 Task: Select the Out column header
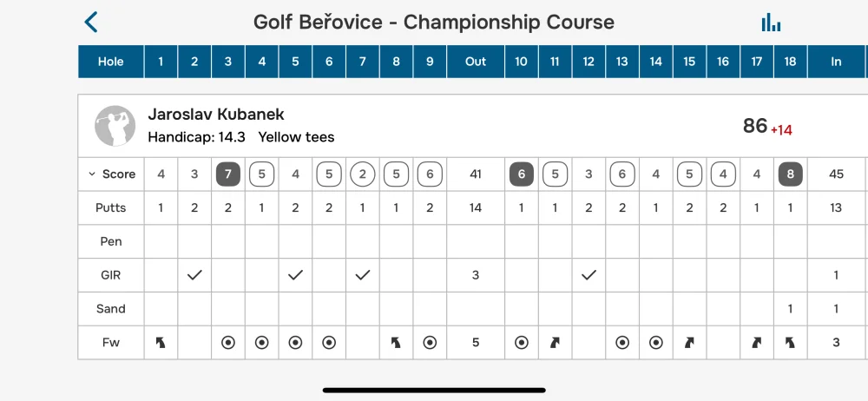click(476, 62)
